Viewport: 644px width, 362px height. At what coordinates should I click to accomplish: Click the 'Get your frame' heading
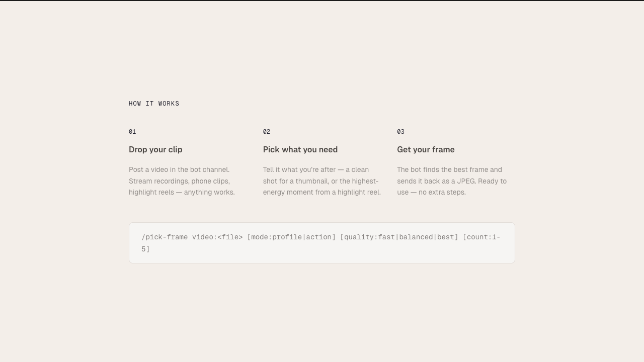pos(426,150)
